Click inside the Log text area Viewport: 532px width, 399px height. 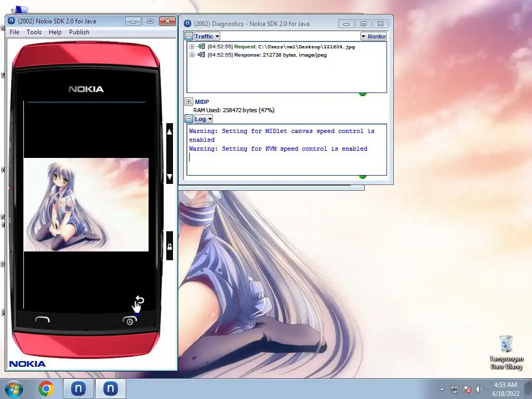coord(287,150)
